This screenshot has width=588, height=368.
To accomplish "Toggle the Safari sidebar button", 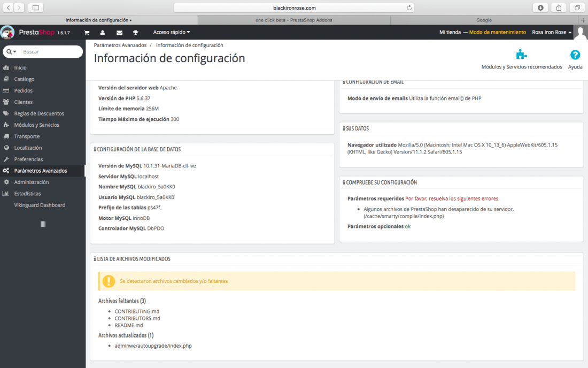I will coord(36,7).
